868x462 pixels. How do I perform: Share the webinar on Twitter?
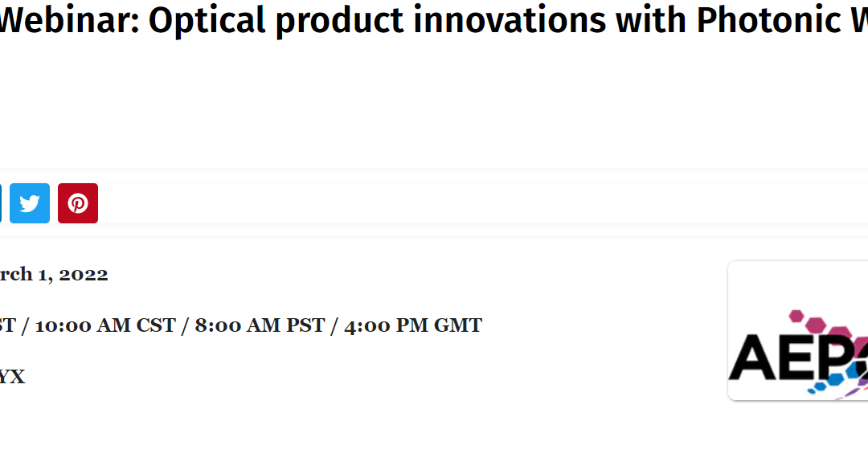30,203
